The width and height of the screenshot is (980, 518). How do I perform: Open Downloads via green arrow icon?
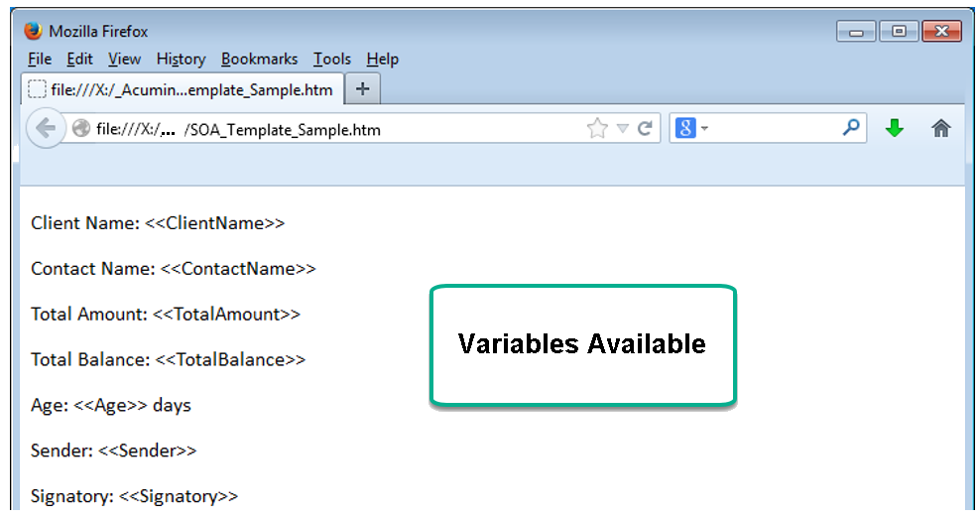tap(895, 128)
